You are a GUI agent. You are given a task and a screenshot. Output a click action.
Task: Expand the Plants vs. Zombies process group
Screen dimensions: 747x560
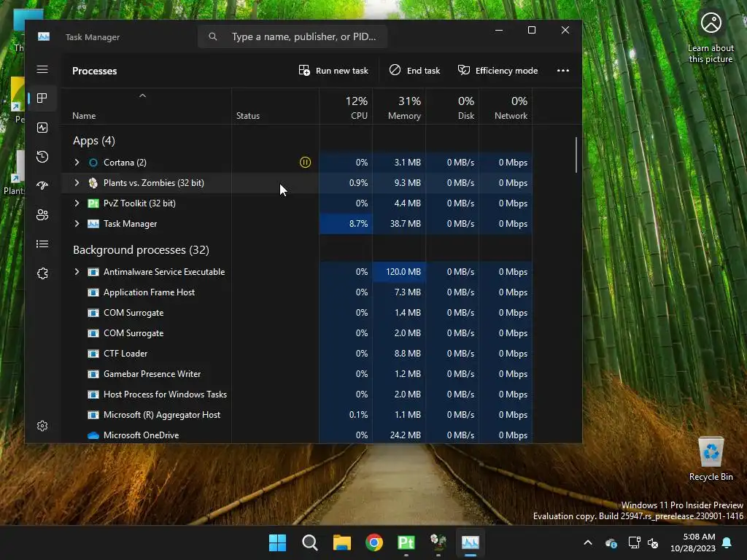tap(77, 183)
